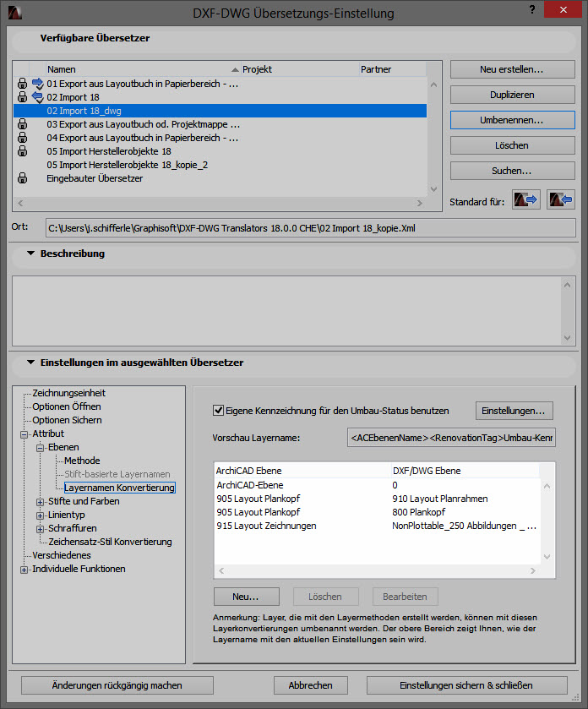Select Zeichensatz-Stil Konvertierung tree item

point(110,542)
